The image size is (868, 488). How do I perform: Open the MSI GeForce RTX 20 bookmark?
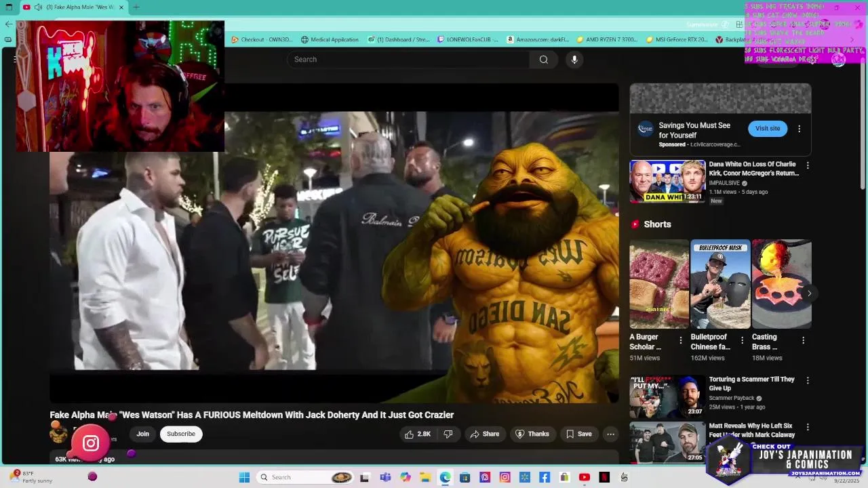coord(677,39)
